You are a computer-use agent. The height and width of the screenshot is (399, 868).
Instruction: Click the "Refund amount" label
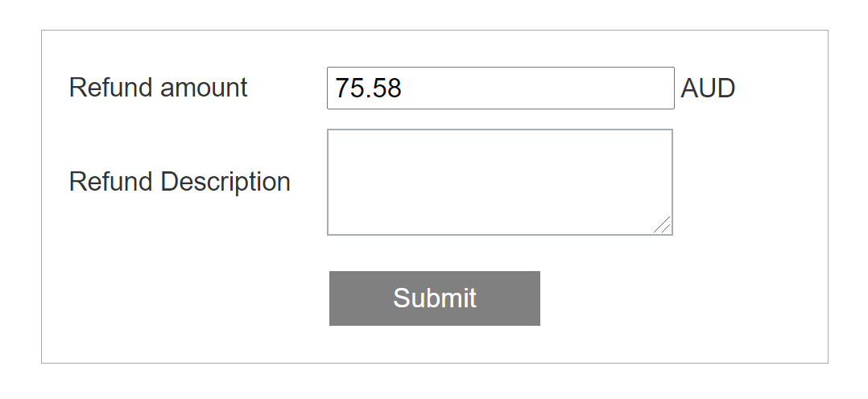point(159,88)
